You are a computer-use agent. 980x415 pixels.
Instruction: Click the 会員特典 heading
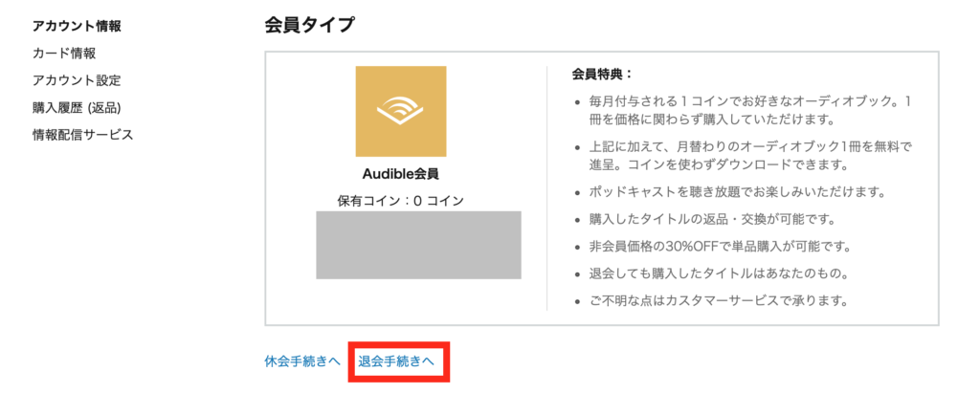(x=603, y=75)
